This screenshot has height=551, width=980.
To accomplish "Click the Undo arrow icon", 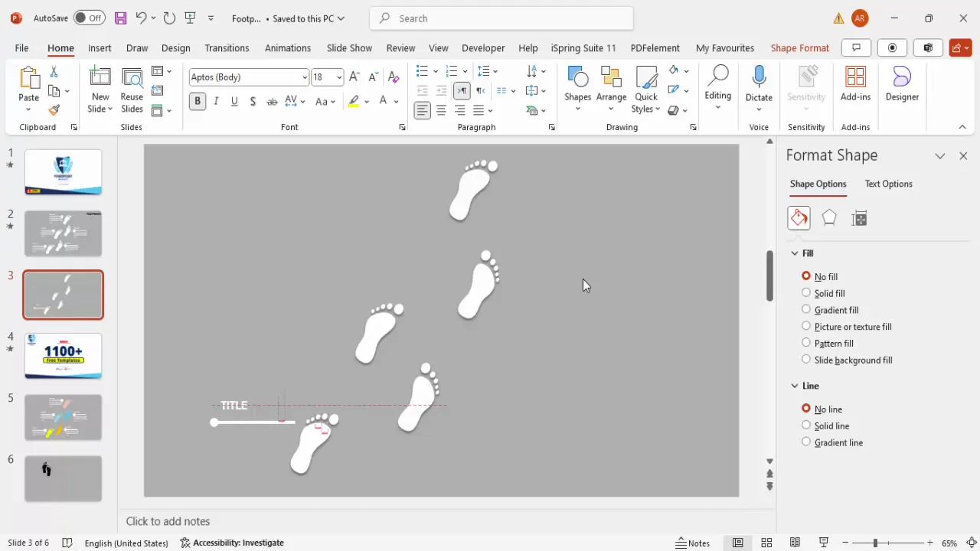I will point(141,18).
